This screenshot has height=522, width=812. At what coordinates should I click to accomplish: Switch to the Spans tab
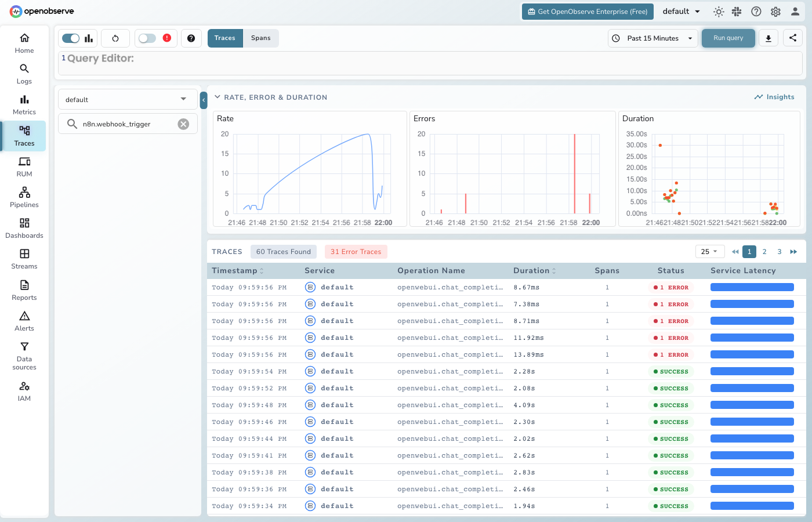click(x=260, y=38)
